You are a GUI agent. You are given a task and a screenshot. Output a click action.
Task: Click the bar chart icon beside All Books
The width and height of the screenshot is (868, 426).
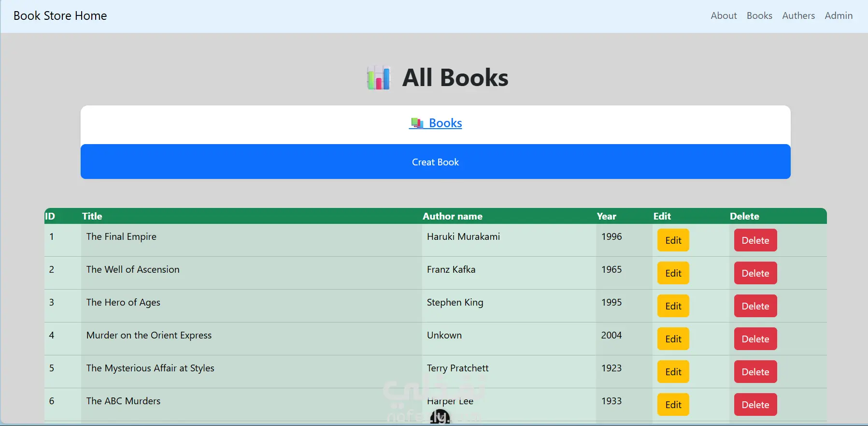(x=379, y=77)
